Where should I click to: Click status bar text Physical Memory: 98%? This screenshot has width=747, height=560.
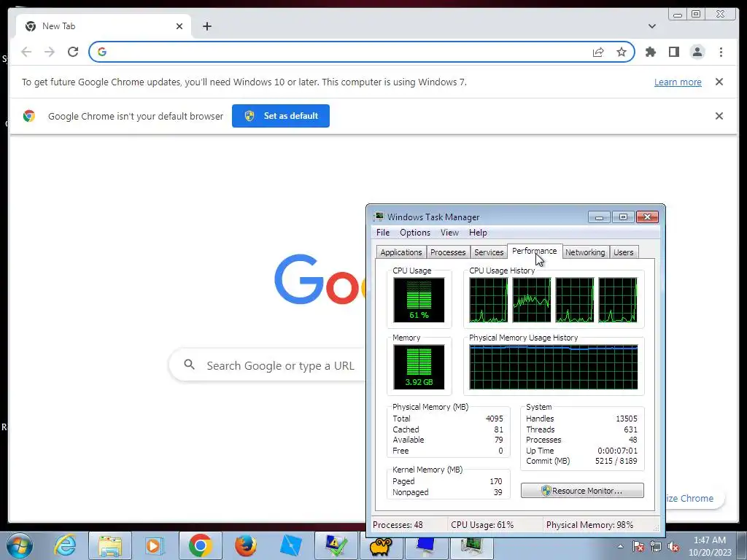point(589,525)
